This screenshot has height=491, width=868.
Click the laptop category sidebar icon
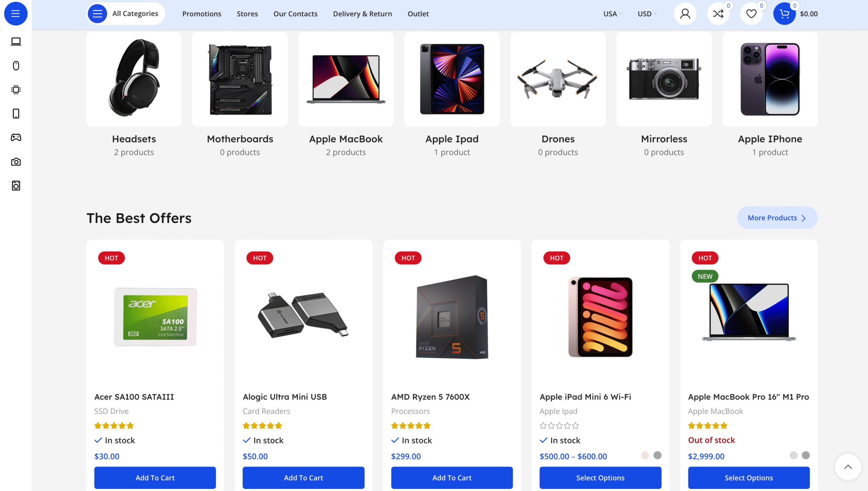16,41
